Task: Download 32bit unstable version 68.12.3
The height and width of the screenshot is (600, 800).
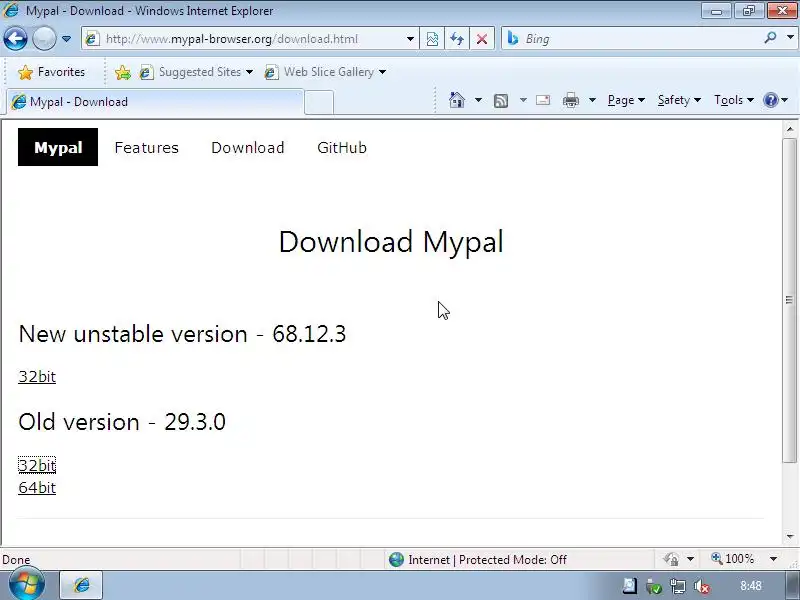Action: tap(37, 377)
